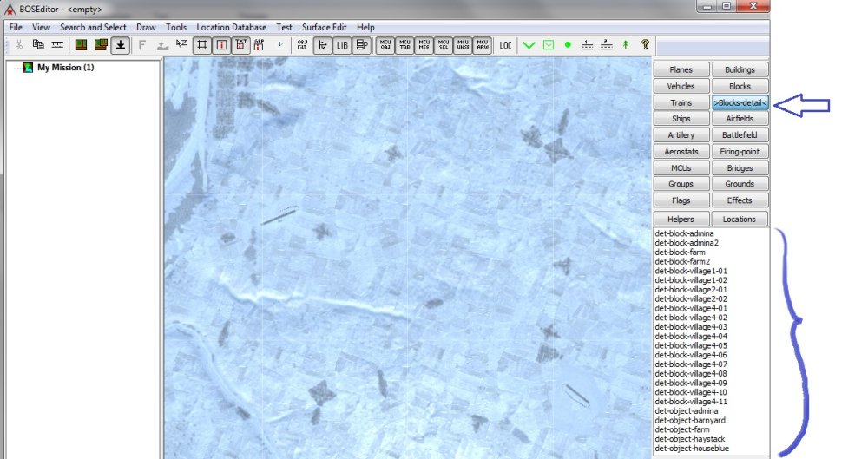Select det-block-village4-05 in the object list
Viewport: 868px width, 459px height.
point(691,345)
